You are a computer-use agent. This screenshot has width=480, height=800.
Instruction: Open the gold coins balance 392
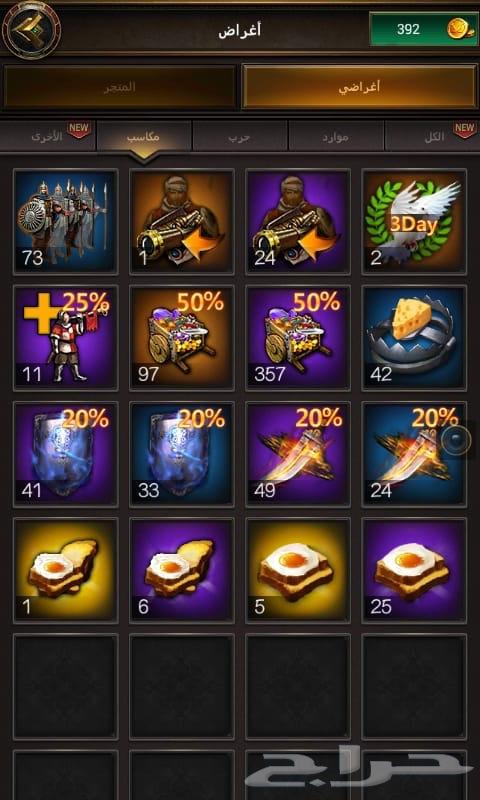click(x=424, y=29)
